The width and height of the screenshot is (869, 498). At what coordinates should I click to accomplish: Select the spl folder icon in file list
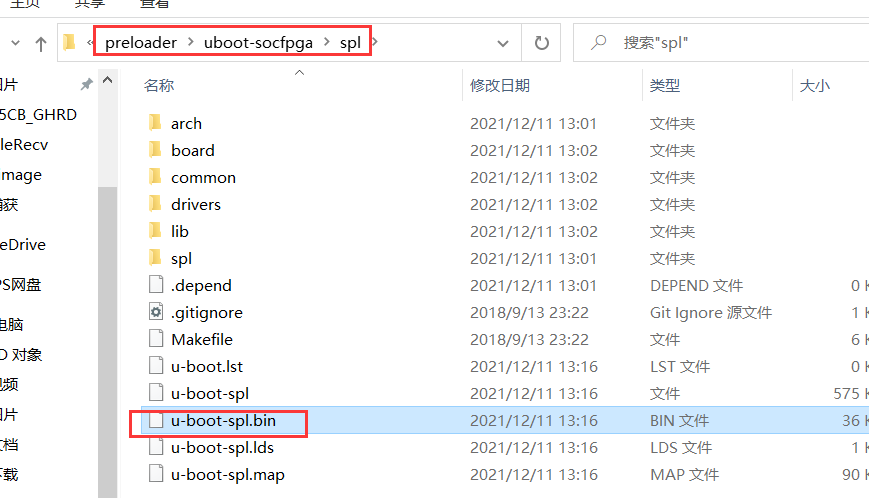pos(155,258)
